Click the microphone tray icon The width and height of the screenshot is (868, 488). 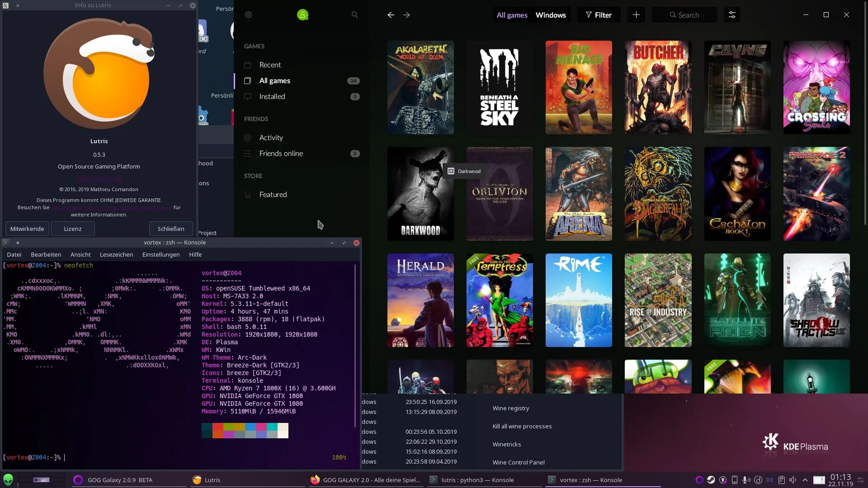[x=746, y=480]
